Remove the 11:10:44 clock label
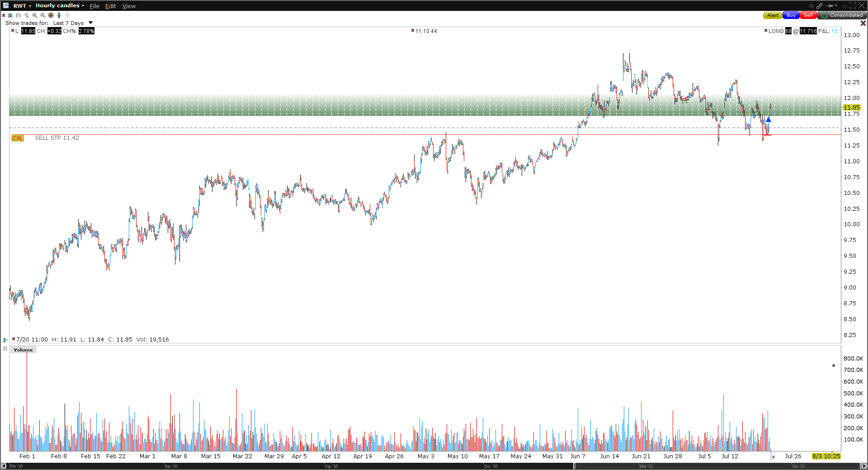 click(x=413, y=31)
